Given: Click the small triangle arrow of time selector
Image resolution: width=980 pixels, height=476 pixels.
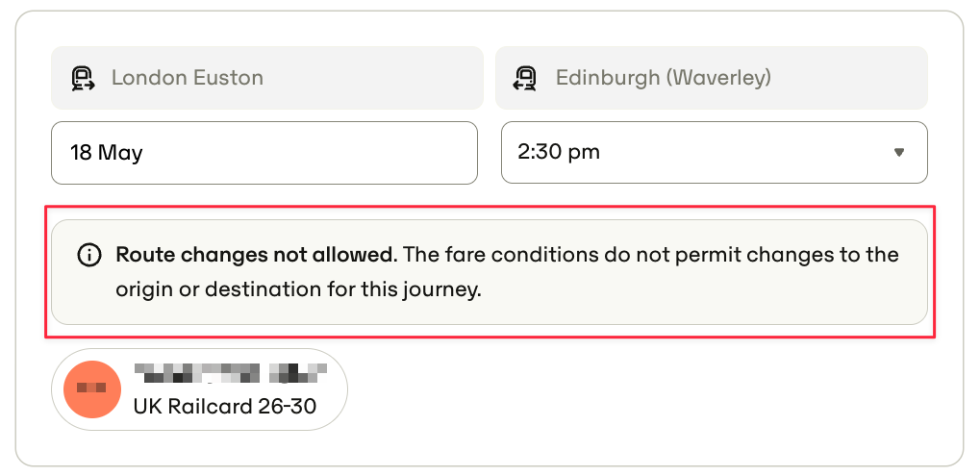Looking at the screenshot, I should point(899,153).
